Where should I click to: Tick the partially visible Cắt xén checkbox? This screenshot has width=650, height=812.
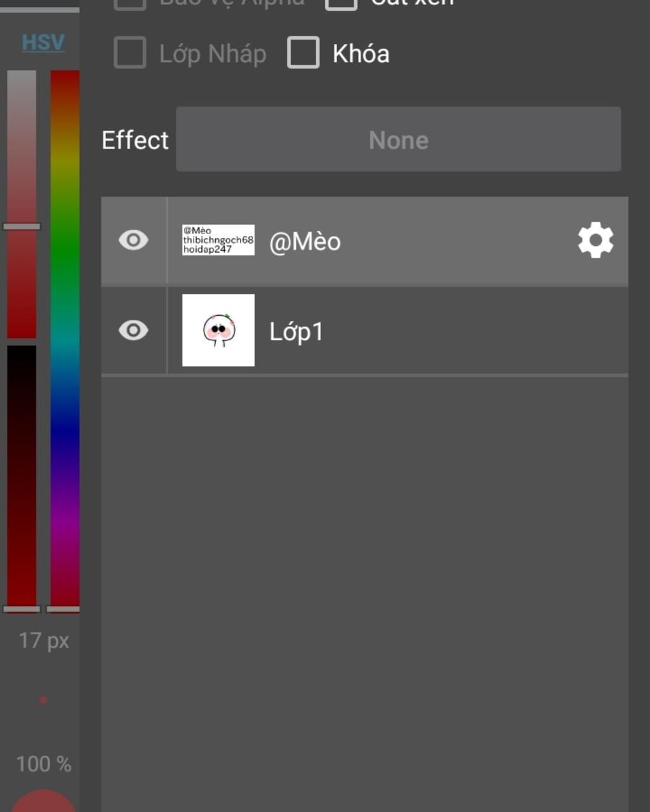(342, 4)
